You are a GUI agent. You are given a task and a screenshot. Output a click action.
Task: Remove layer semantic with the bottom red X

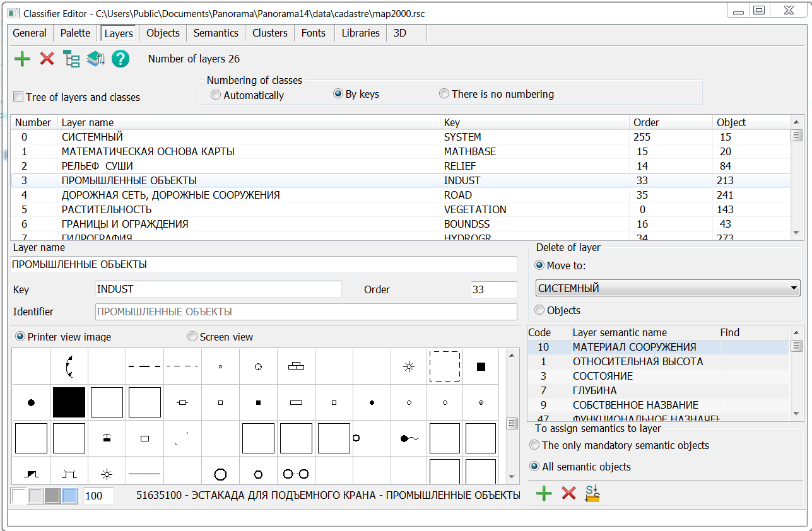tap(569, 493)
